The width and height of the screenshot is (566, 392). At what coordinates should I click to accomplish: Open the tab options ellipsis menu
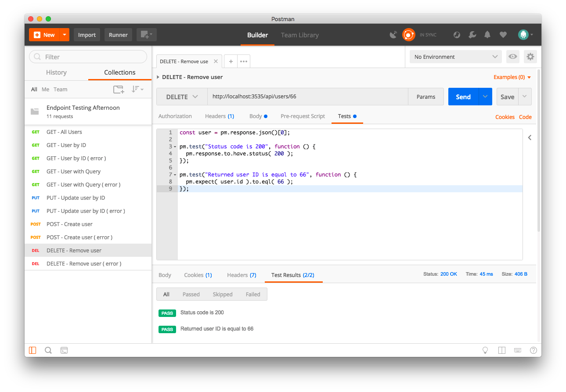coord(244,61)
